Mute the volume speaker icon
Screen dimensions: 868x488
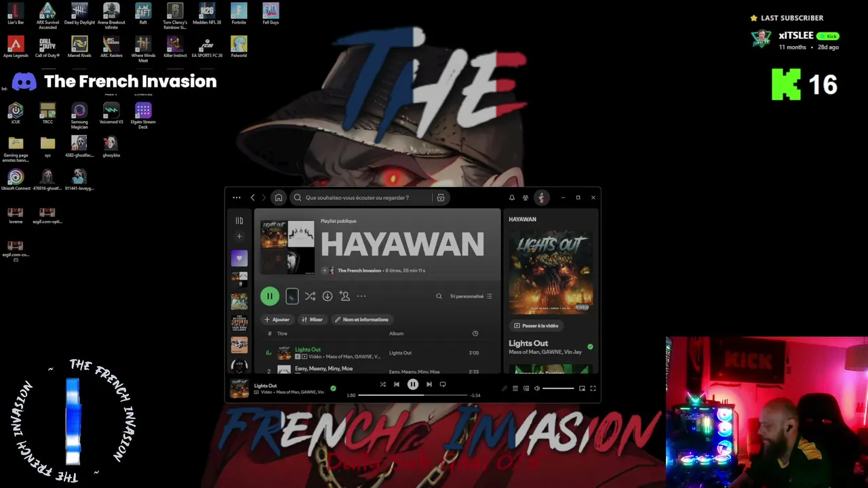coord(537,388)
